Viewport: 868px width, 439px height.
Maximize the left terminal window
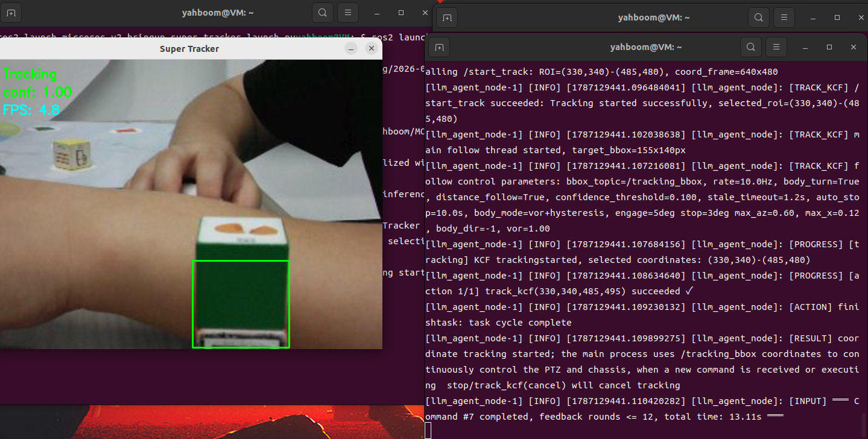point(401,12)
